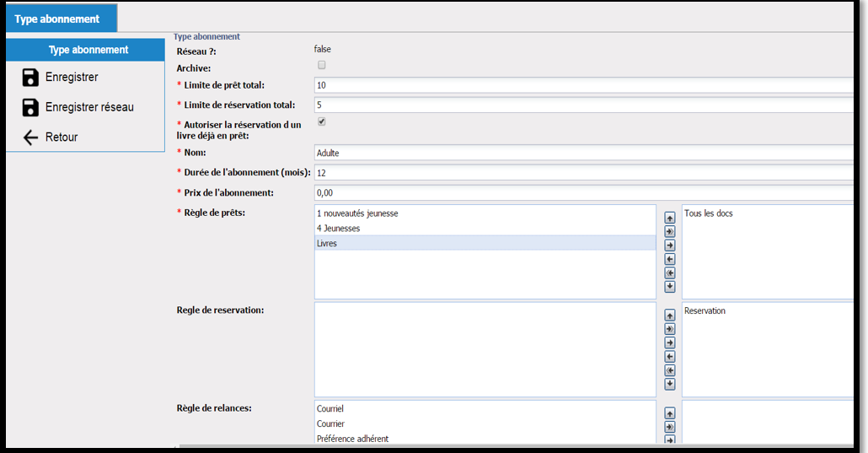Select Tous les docs in the assigned rules
Viewport: 868px width, 453px height.
pos(709,213)
